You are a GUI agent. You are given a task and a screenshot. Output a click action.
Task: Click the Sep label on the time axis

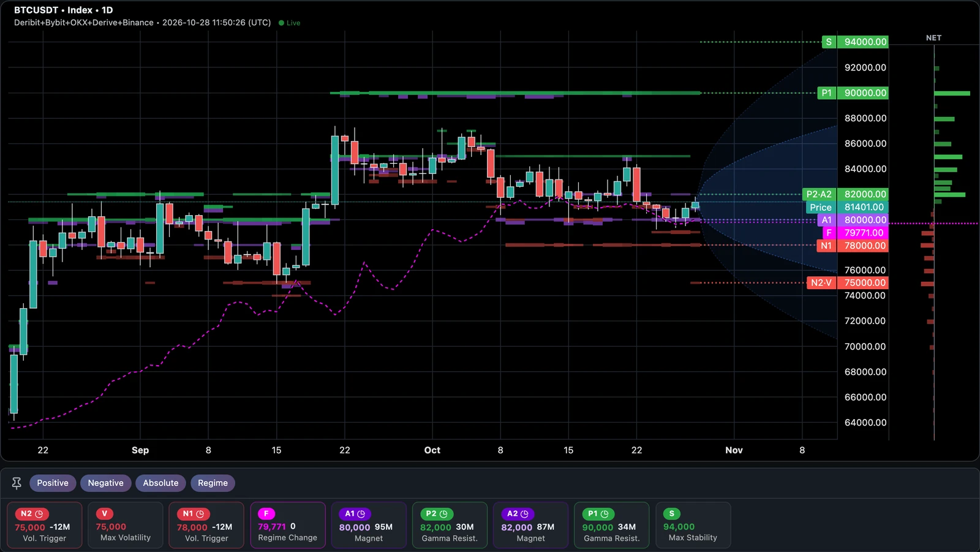[x=140, y=450]
